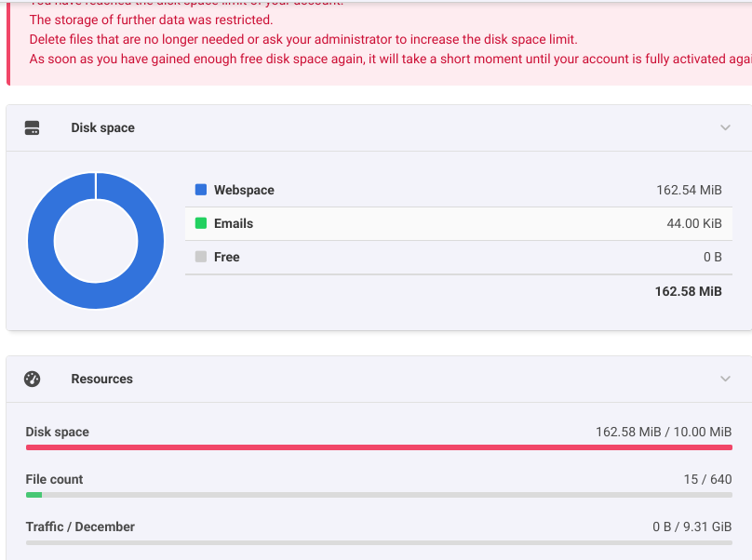Click the blue donut chart ring
This screenshot has height=560, width=752.
pyautogui.click(x=41, y=240)
